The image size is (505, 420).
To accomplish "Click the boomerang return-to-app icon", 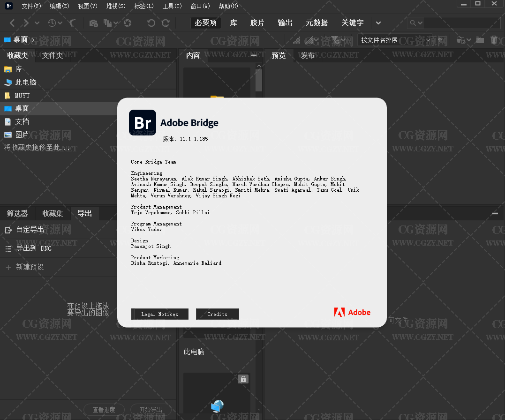I will pos(72,23).
